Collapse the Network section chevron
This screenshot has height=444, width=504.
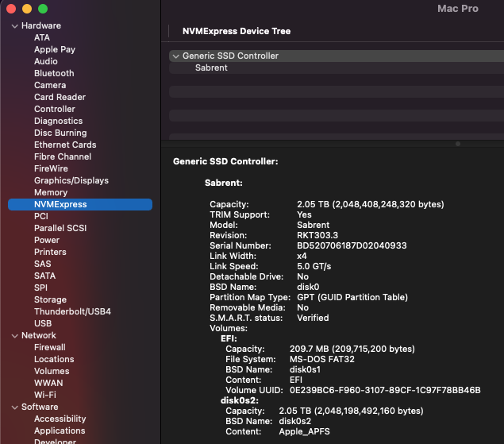(x=14, y=336)
